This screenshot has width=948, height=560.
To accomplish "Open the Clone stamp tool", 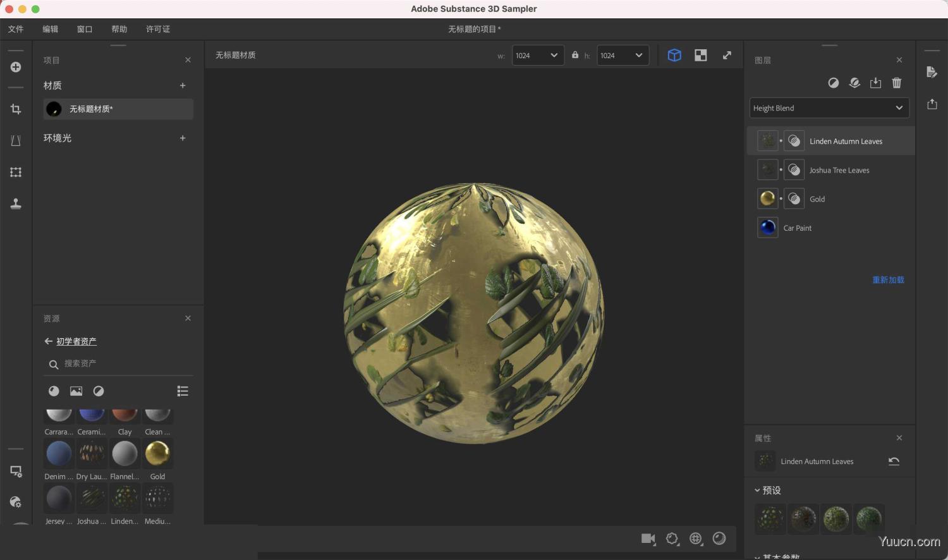I will (x=16, y=204).
